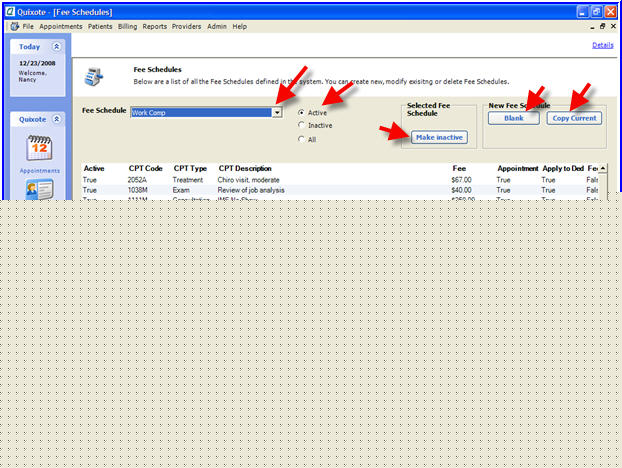This screenshot has height=468, width=622.
Task: Open the Patients card icon in sidebar
Action: point(39,189)
